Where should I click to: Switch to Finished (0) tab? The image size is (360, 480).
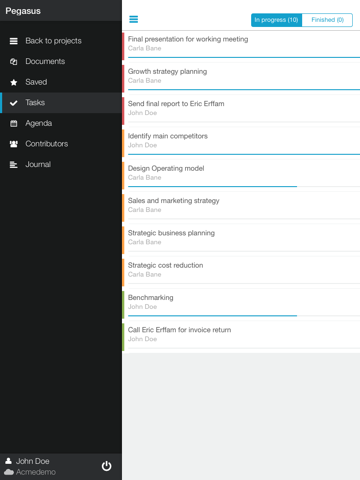coord(327,20)
